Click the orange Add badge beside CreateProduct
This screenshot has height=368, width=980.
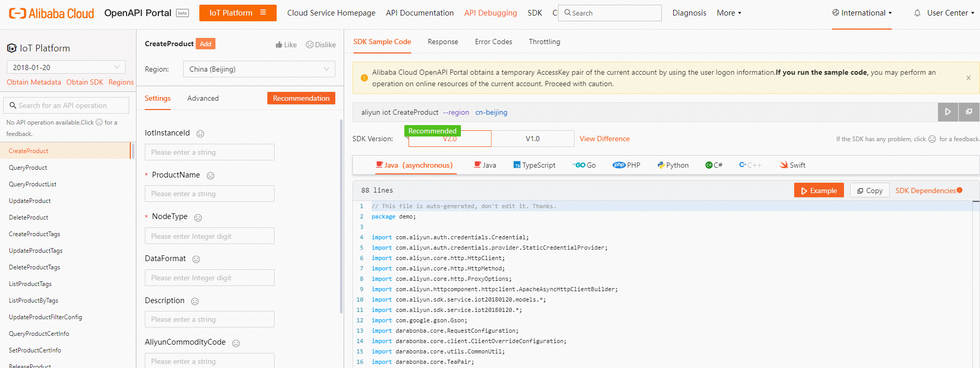[206, 44]
